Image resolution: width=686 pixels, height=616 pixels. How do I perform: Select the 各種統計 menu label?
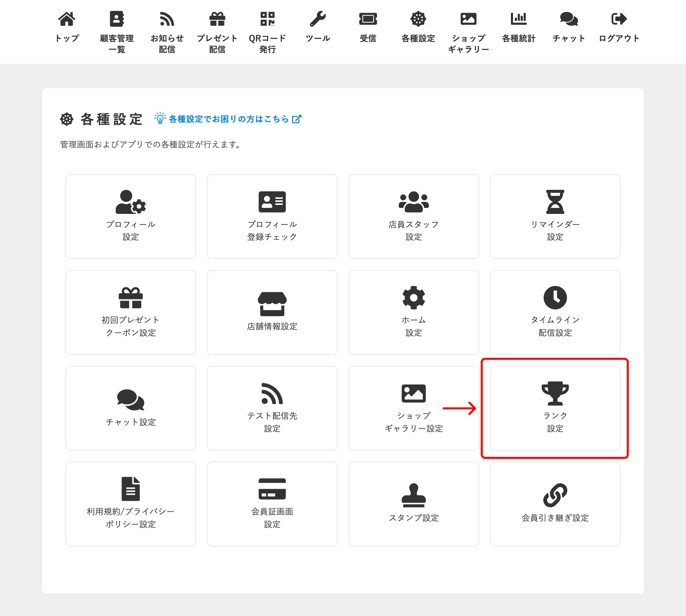point(519,38)
